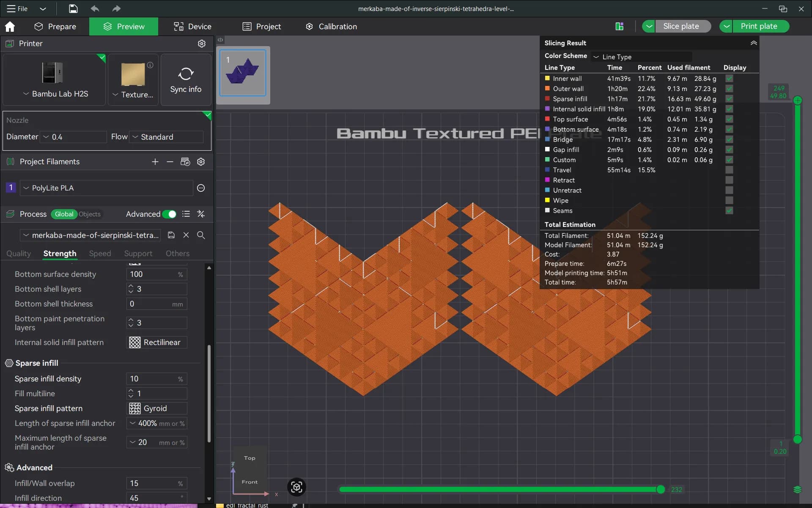Screen dimensions: 812x508
Task: Switch process scope to Objects
Action: coord(90,214)
